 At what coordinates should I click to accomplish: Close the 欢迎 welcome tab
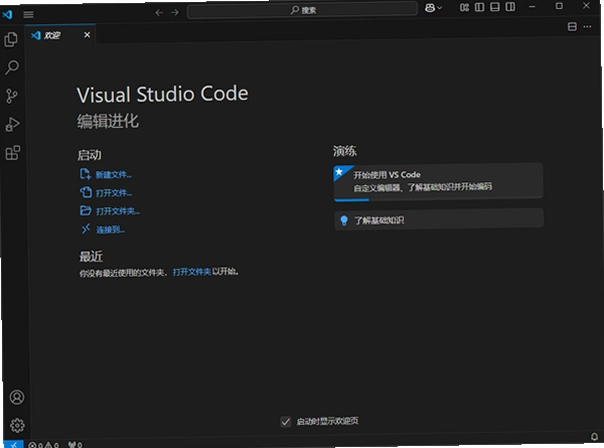coord(87,35)
